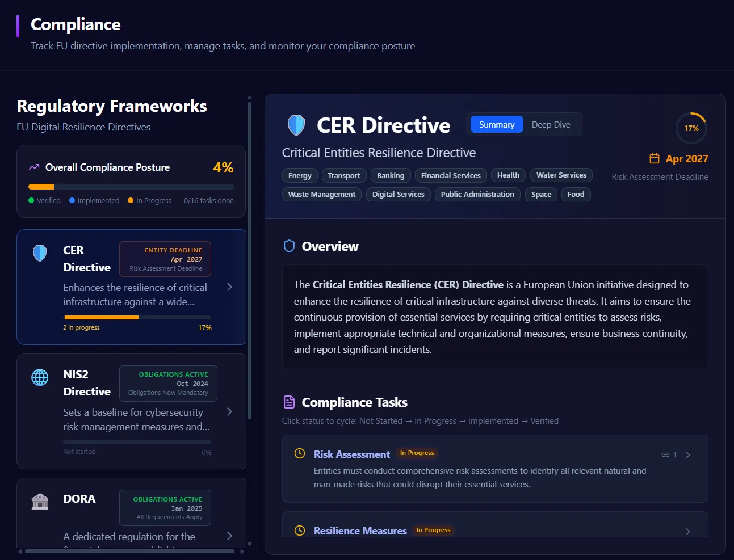Click the horizontal scrollbar right arrow
The image size is (734, 560).
[x=242, y=551]
